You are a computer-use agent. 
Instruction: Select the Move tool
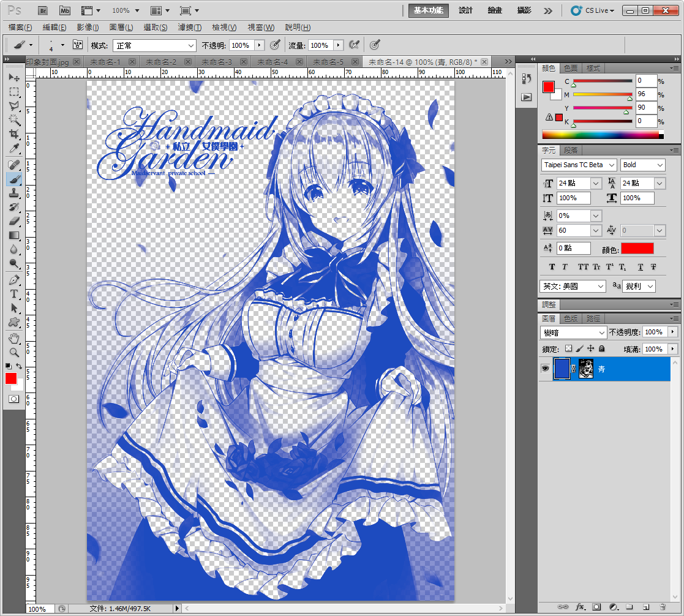point(14,78)
